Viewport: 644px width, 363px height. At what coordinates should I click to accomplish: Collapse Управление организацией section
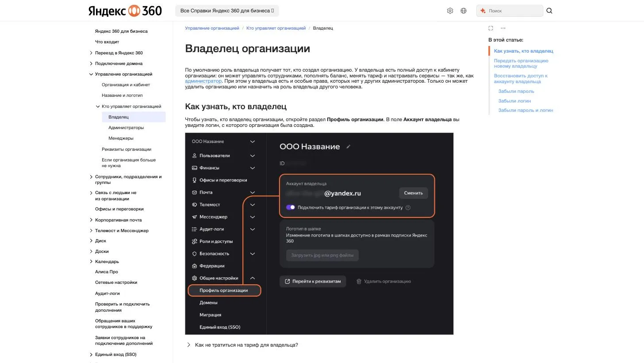click(x=91, y=74)
